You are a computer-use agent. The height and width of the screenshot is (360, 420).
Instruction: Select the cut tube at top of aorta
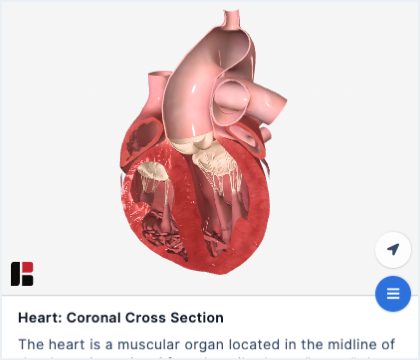[231, 19]
